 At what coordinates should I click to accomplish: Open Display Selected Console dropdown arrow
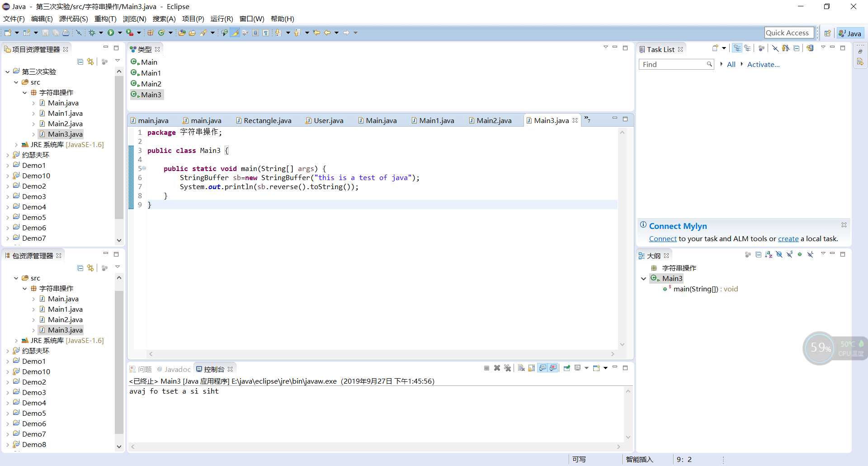pyautogui.click(x=586, y=368)
